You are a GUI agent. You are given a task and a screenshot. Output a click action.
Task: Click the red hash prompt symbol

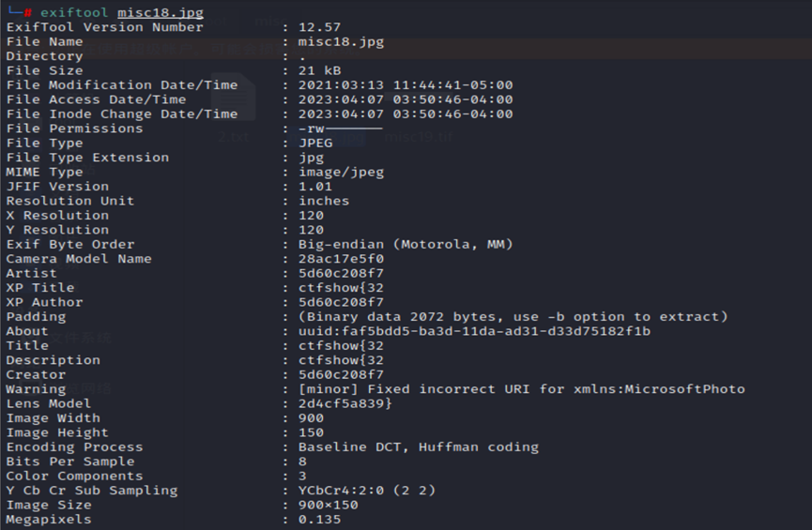click(28, 12)
